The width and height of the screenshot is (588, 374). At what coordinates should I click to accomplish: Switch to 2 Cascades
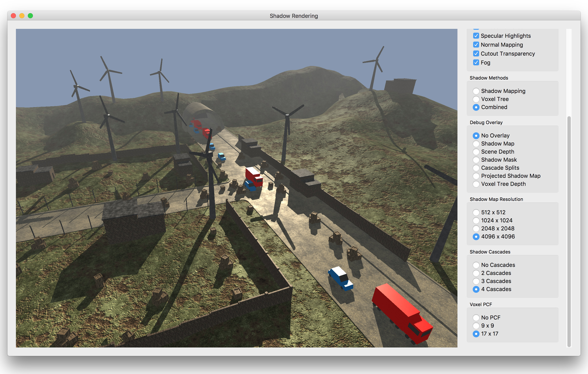(x=476, y=273)
